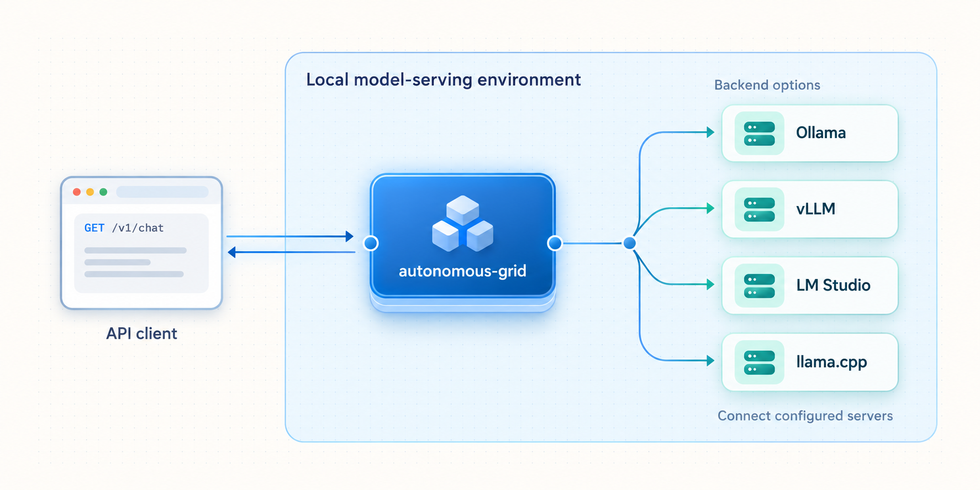This screenshot has width=980, height=490.
Task: Click the llama.cpp server icon
Action: [x=759, y=362]
